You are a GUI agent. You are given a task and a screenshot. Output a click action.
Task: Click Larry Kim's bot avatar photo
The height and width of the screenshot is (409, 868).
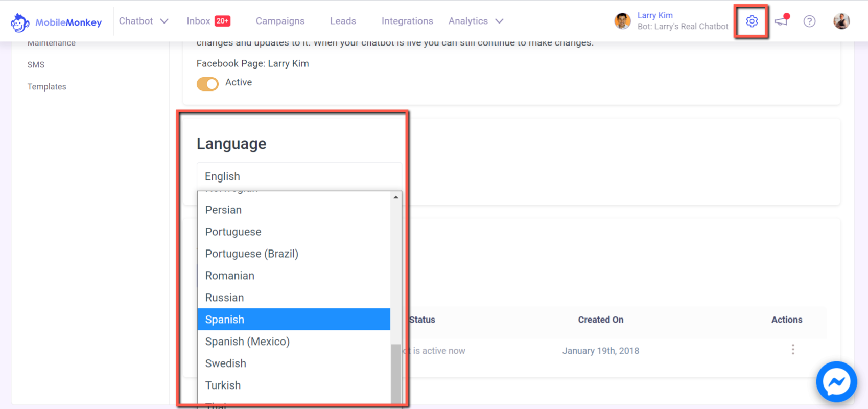tap(622, 21)
